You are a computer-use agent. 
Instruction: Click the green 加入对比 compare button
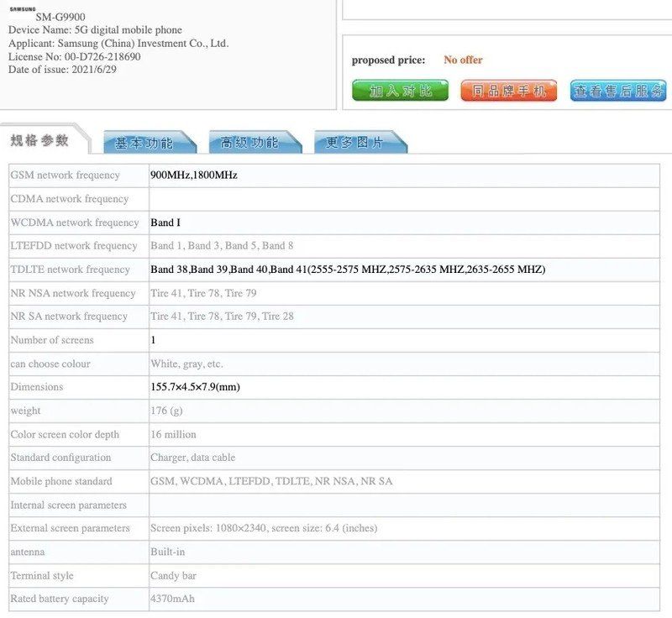(400, 91)
